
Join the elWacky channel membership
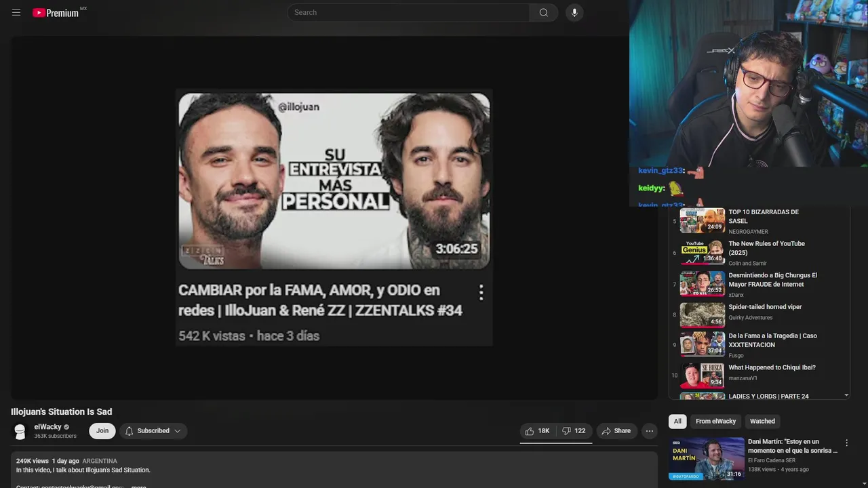click(102, 430)
